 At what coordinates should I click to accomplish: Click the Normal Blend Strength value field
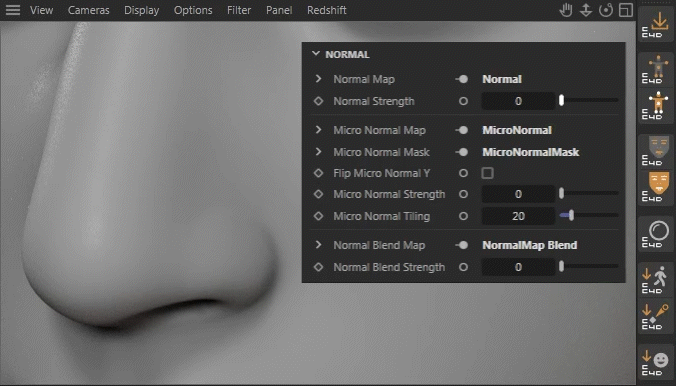click(x=518, y=267)
